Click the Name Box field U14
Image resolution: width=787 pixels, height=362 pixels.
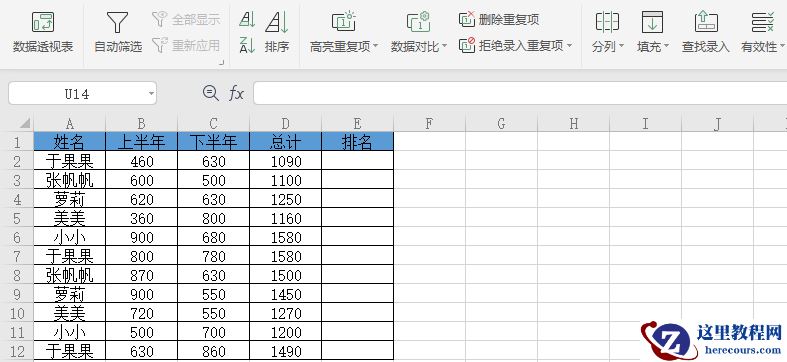click(77, 93)
